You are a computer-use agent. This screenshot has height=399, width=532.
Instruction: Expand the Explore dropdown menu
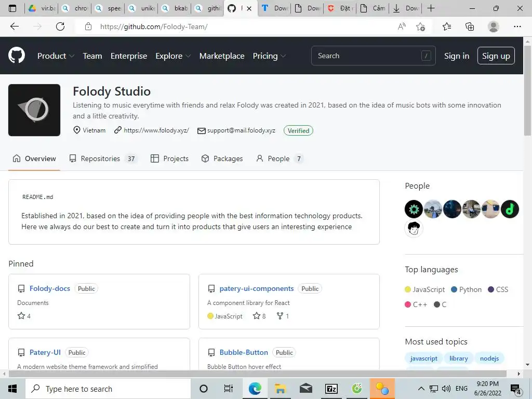[x=173, y=56]
